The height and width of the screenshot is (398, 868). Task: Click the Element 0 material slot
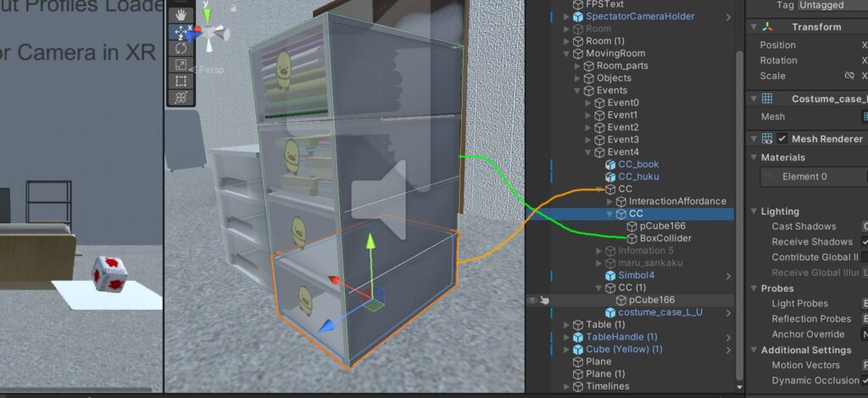814,177
